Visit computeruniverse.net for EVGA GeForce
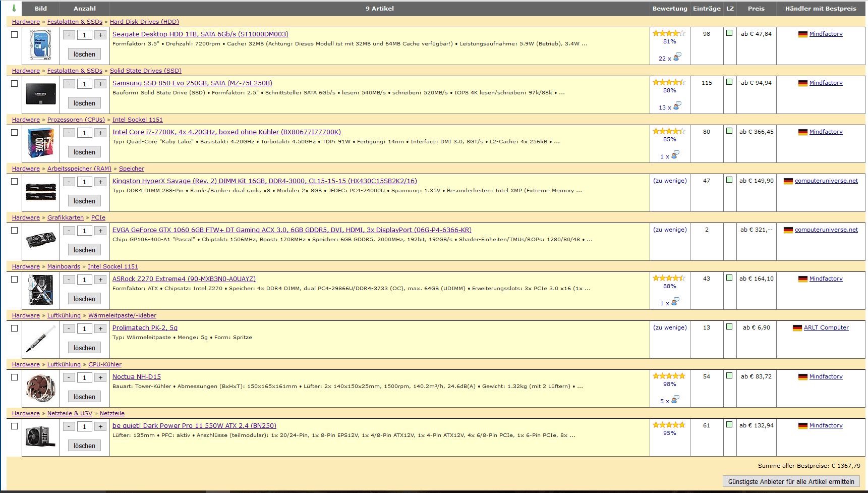Viewport: 868px width, 493px height. (x=826, y=230)
